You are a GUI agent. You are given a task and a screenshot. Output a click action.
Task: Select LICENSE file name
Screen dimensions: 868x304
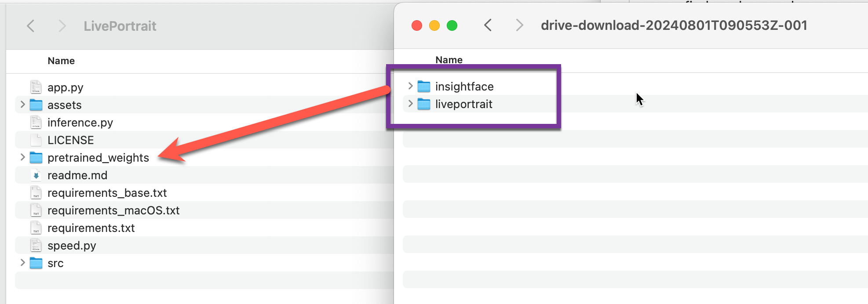point(71,140)
